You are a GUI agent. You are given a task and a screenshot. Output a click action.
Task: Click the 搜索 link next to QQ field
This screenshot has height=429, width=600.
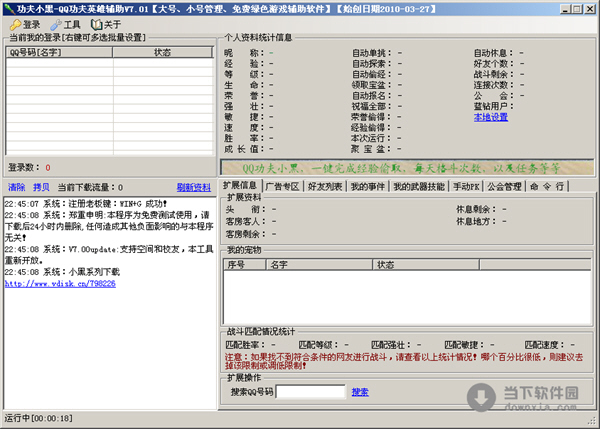[360, 392]
